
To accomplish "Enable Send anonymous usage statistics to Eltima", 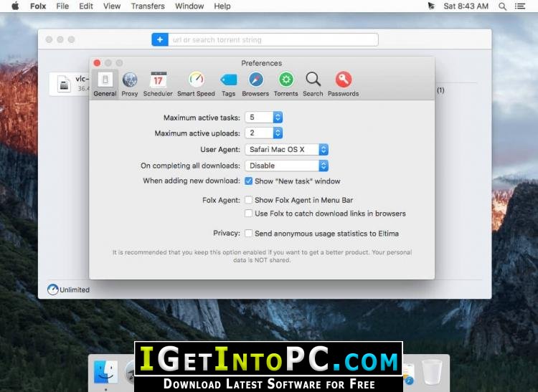I will click(x=248, y=234).
